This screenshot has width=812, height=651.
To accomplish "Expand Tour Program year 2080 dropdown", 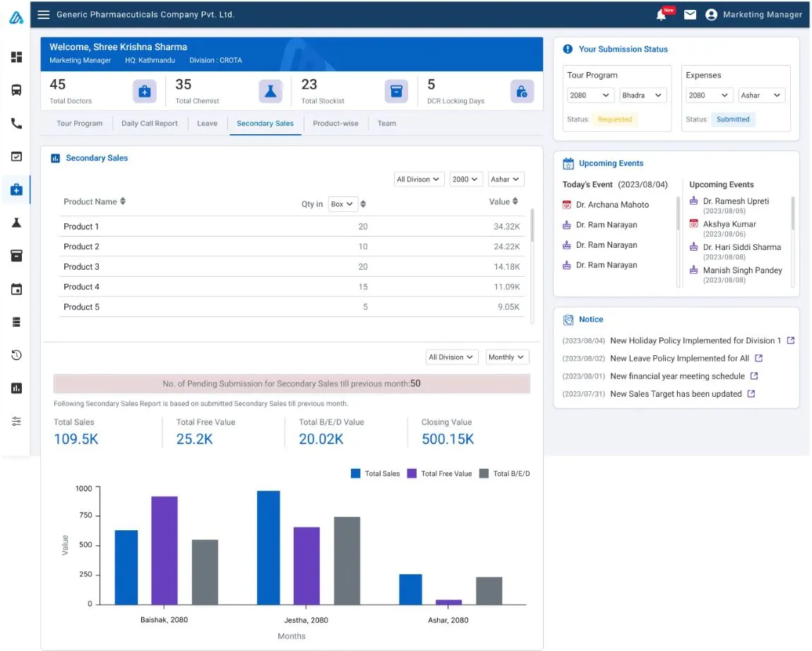I will click(x=590, y=95).
